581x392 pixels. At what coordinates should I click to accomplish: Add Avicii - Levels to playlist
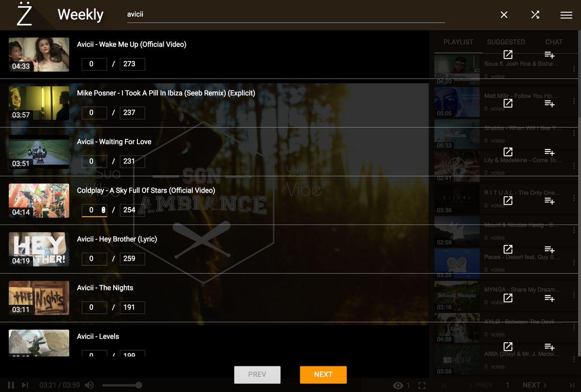point(549,347)
